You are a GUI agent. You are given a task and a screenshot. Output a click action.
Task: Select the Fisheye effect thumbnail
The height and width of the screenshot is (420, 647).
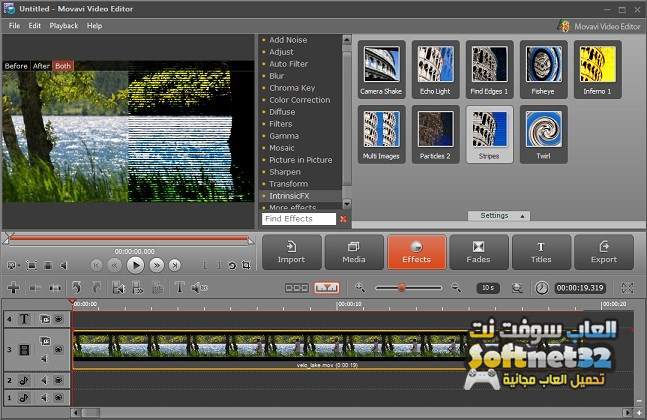(543, 69)
